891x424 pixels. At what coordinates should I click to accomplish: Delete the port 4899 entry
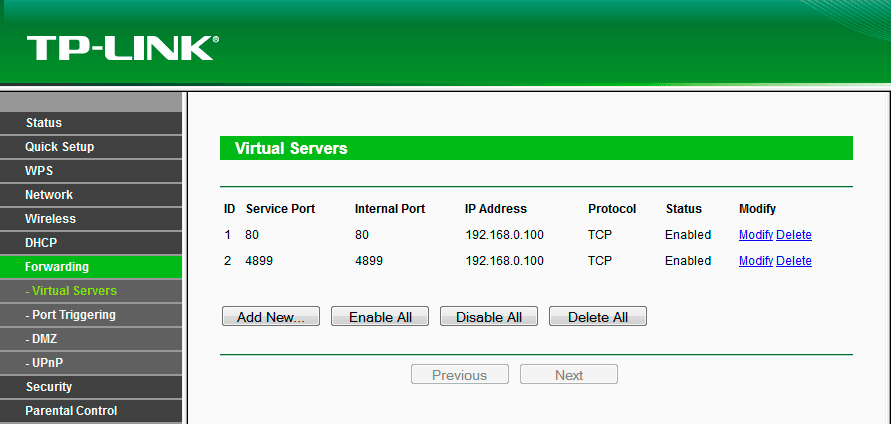[x=794, y=261]
